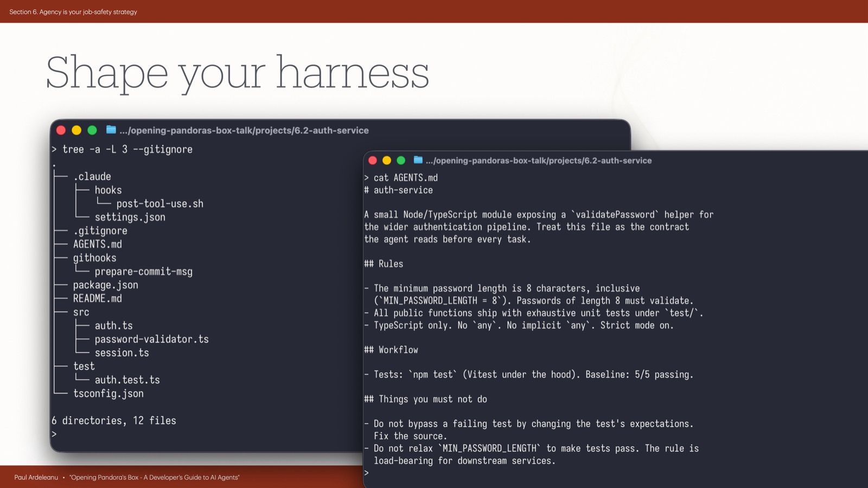Click the 'Do not bypass a failing test' line

[529, 424]
